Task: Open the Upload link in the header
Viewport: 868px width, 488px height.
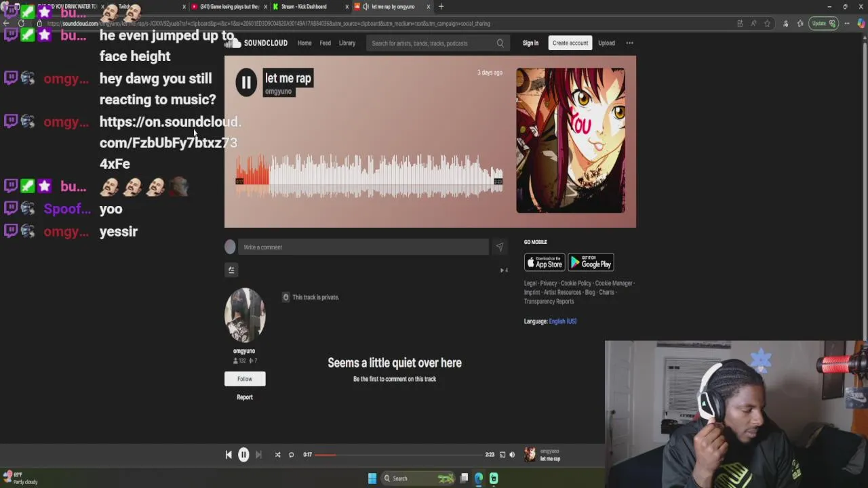Action: pos(606,43)
